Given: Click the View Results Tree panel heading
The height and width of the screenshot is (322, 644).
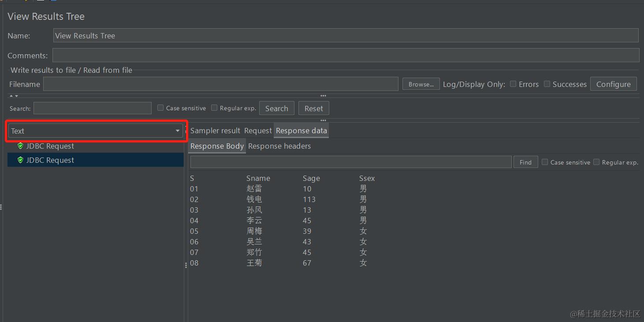Looking at the screenshot, I should click(x=46, y=16).
